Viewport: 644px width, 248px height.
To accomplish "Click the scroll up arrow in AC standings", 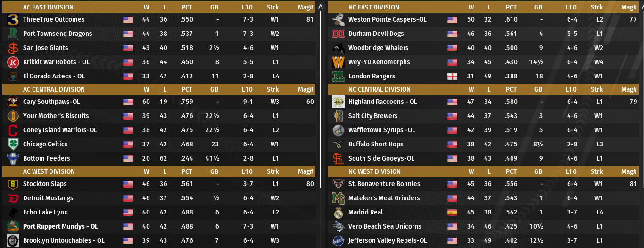I will pos(321,7).
